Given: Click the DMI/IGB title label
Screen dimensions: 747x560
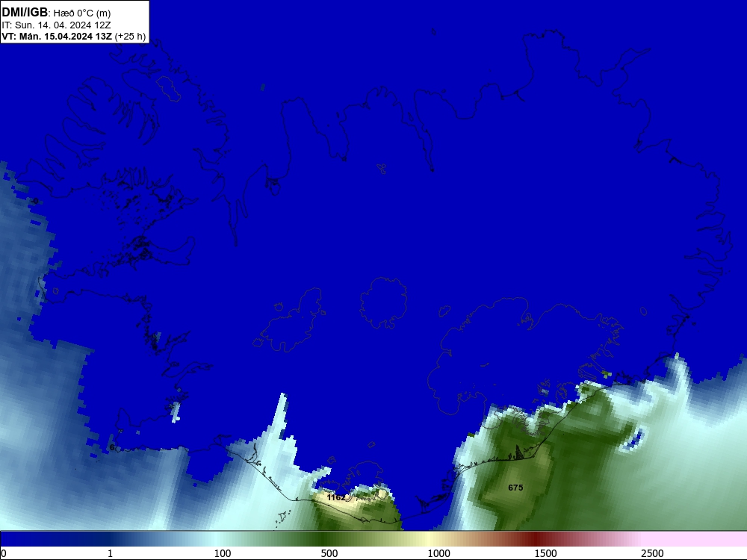Looking at the screenshot, I should 25,13.
